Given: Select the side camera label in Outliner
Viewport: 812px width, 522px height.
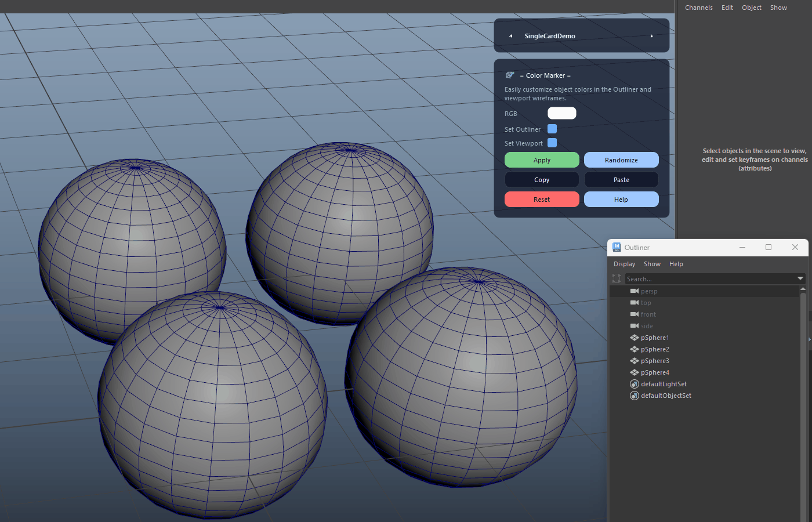Looking at the screenshot, I should [647, 326].
